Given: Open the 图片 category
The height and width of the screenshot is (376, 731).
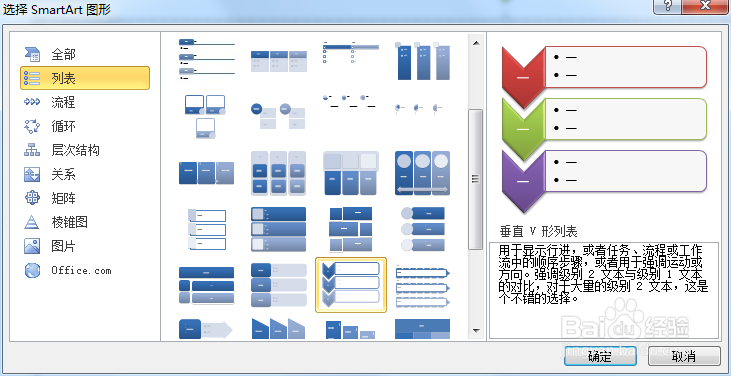Looking at the screenshot, I should 85,246.
